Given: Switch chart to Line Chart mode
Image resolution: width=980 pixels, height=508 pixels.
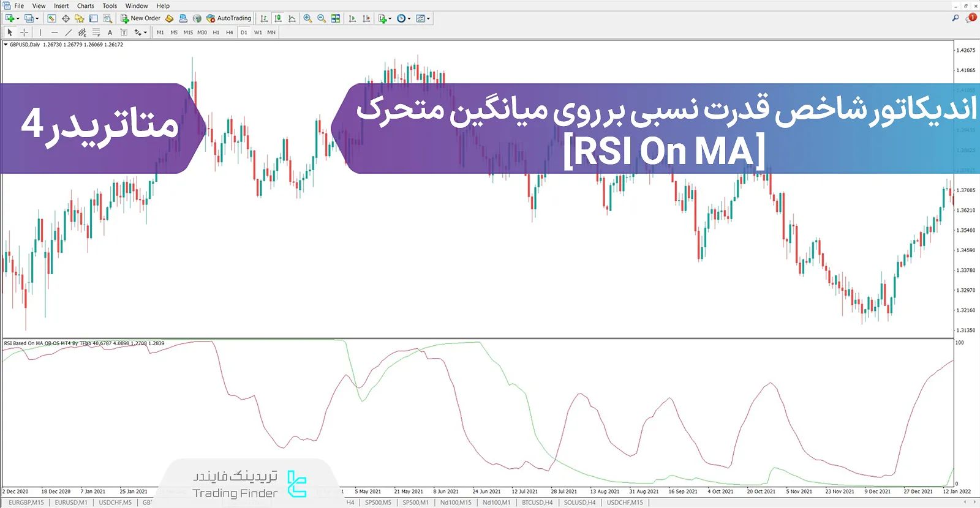Looking at the screenshot, I should click(292, 18).
